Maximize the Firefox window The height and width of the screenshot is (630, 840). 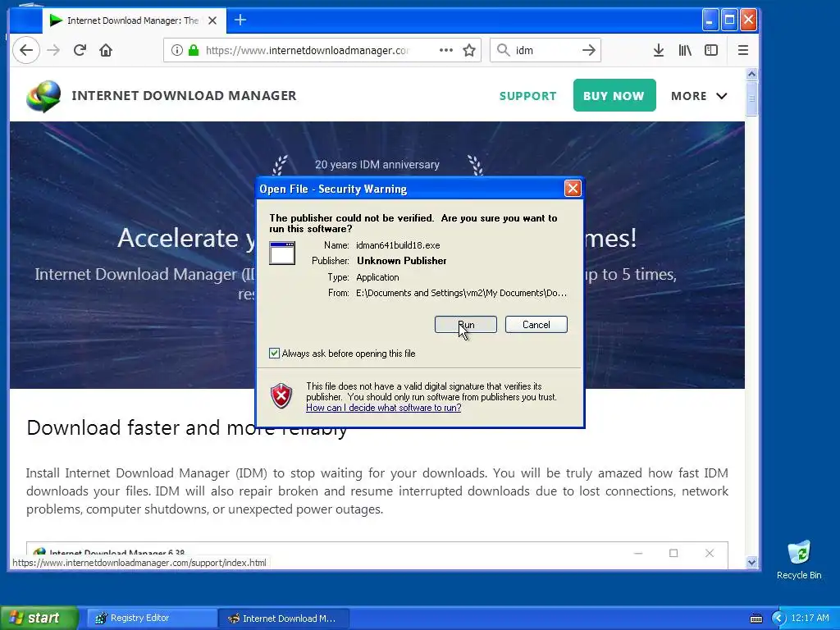click(x=729, y=21)
